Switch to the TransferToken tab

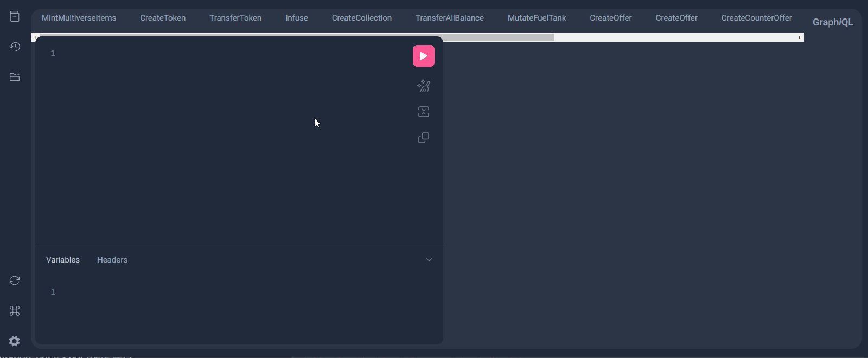point(235,18)
